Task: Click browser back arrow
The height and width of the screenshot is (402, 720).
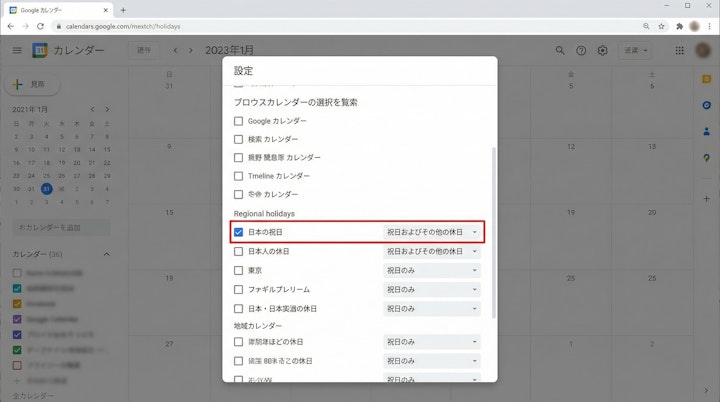Action: point(11,26)
